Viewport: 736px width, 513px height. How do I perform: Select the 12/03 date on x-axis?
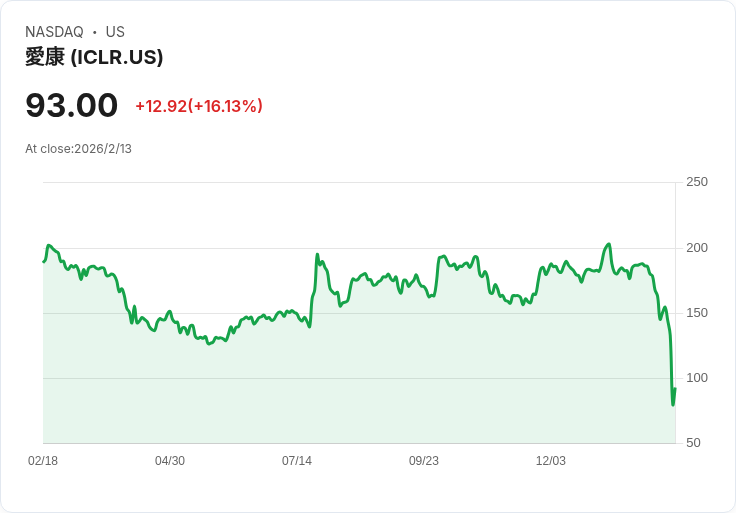[551, 461]
